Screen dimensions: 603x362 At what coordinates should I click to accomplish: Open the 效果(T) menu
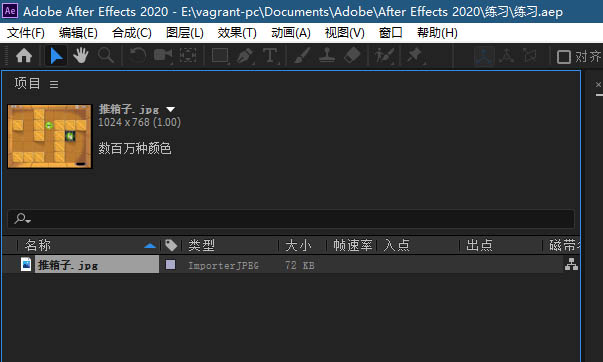[x=237, y=33]
